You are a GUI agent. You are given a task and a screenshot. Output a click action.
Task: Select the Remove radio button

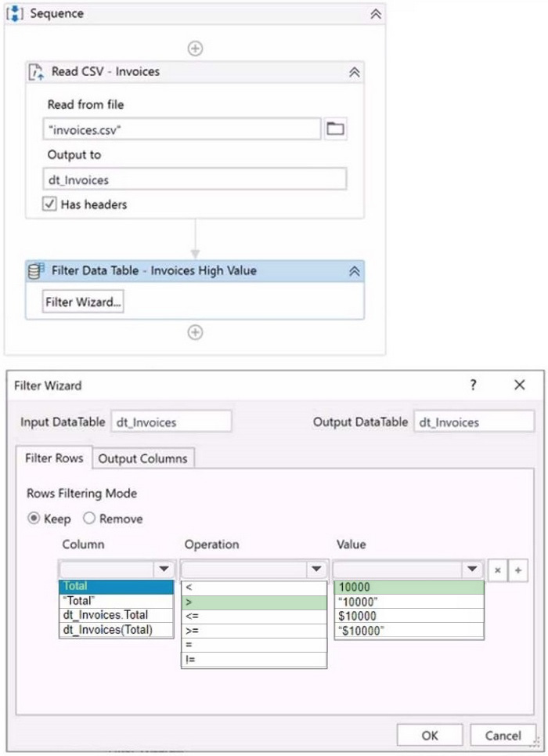(89, 519)
